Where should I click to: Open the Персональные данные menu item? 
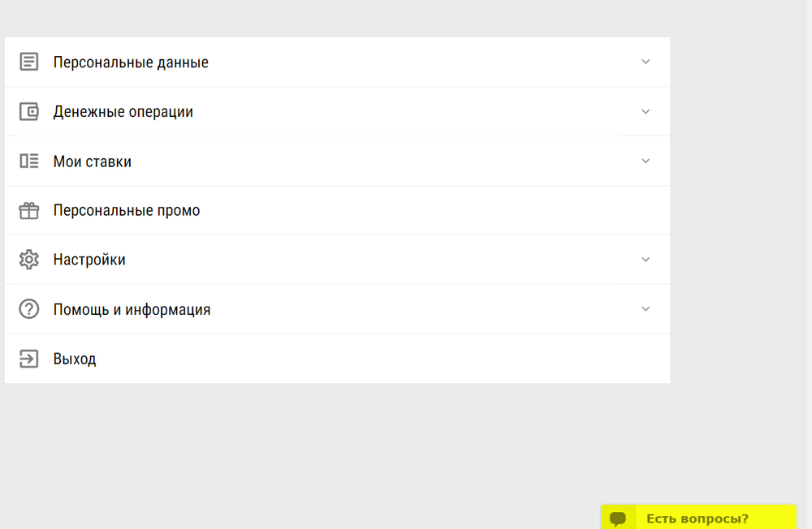click(x=131, y=62)
